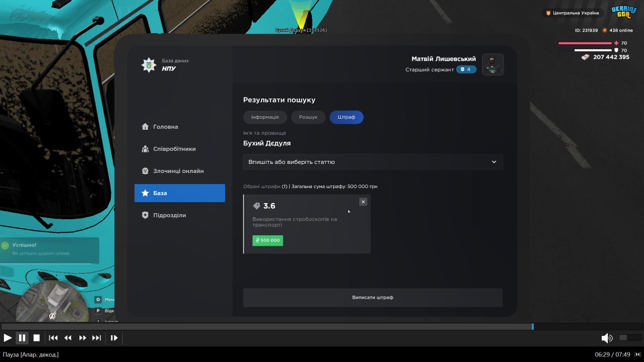Click the red health bar
The image size is (644, 362).
[585, 43]
